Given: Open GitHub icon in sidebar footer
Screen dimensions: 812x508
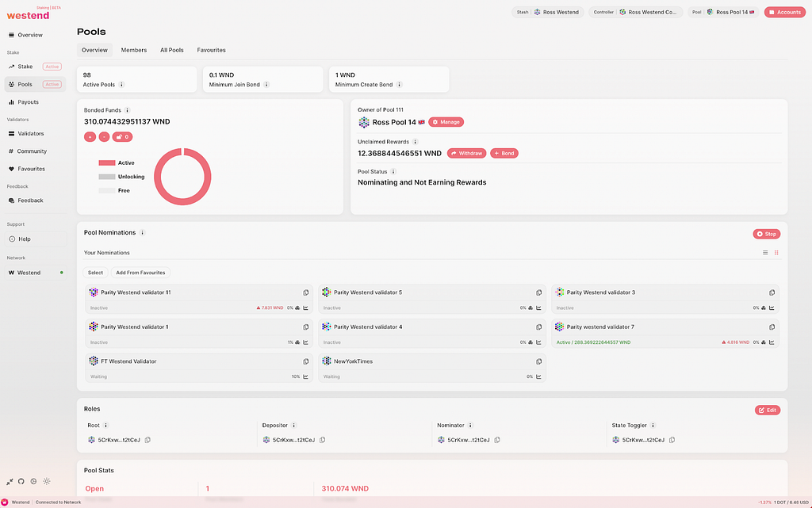Looking at the screenshot, I should point(21,481).
